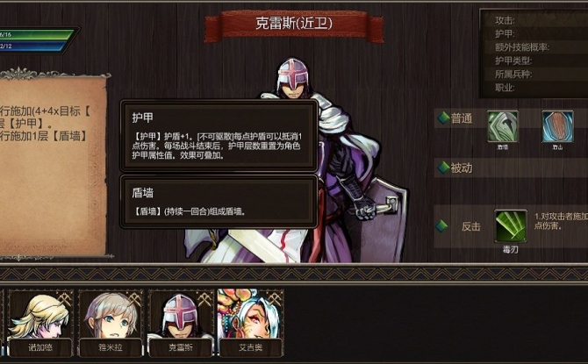
Task: Open the 反击 counterattack category
Action: click(x=471, y=226)
